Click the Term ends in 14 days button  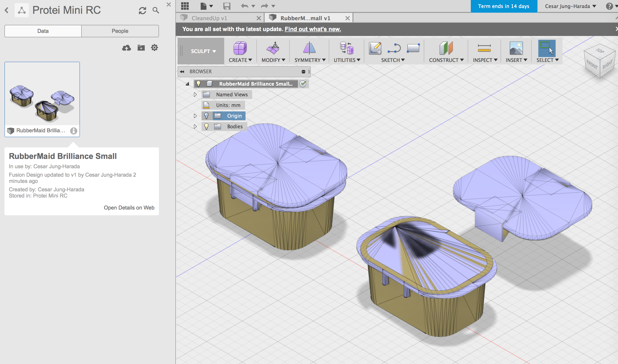pos(504,6)
